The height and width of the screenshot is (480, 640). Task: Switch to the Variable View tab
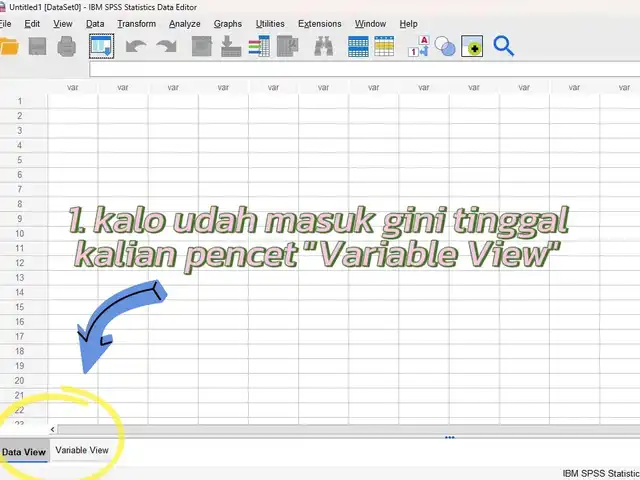coord(82,451)
